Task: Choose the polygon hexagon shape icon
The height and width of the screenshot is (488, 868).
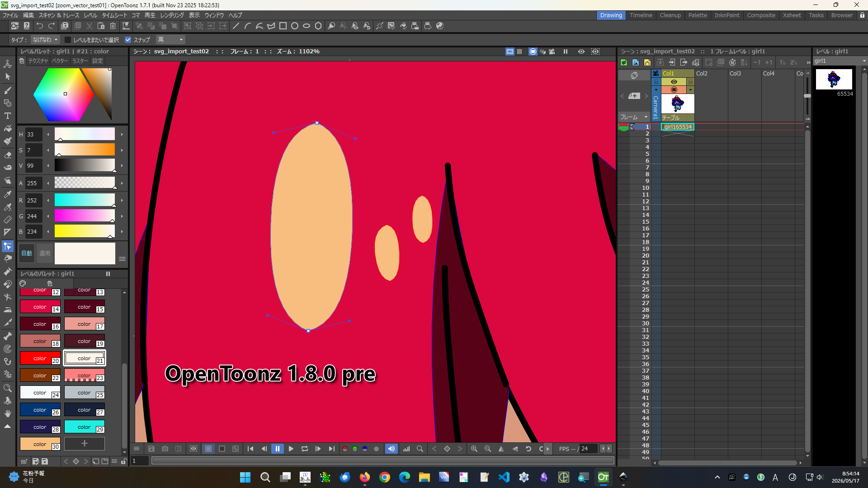Action: [318, 26]
